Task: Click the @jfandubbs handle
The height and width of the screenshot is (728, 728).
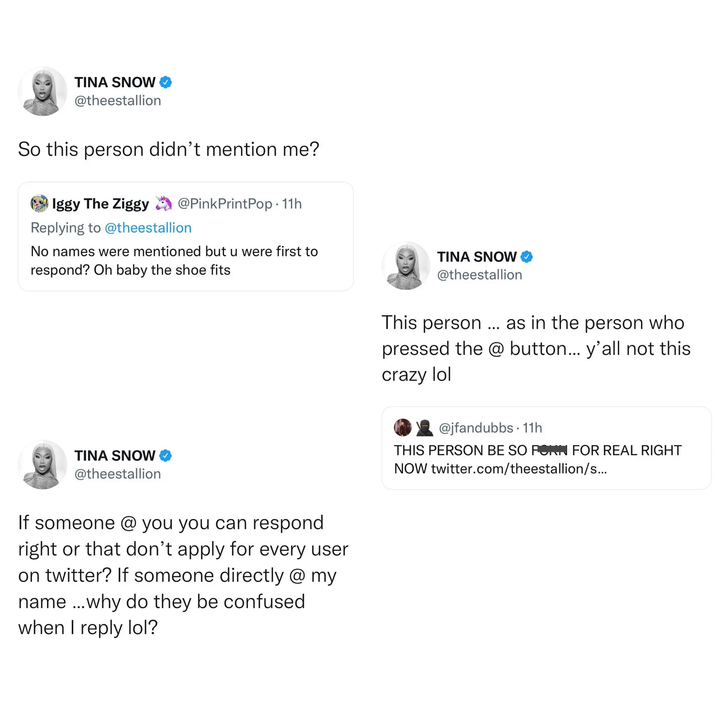Action: point(476,428)
